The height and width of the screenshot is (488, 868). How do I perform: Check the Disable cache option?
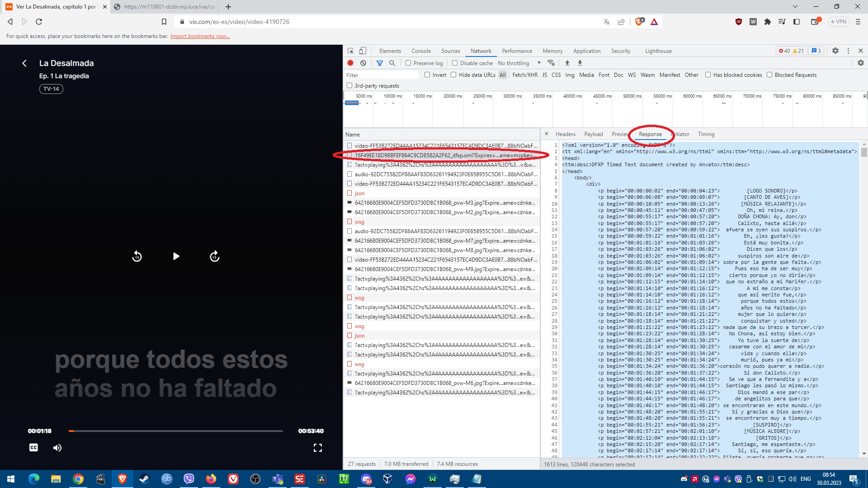point(455,63)
